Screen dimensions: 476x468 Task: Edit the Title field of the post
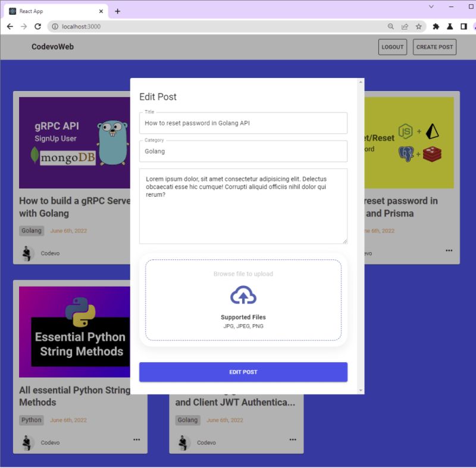click(x=243, y=123)
